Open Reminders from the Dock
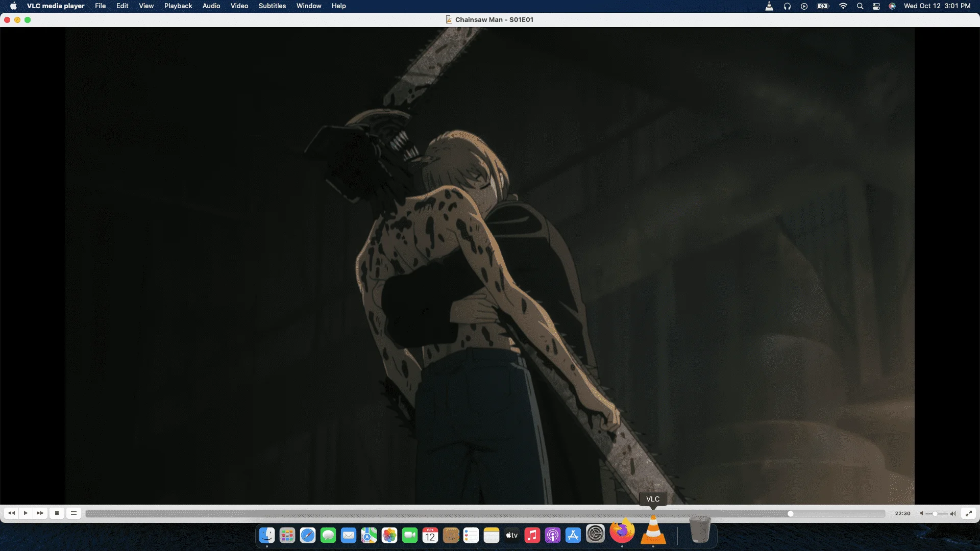This screenshot has height=551, width=980. click(471, 535)
